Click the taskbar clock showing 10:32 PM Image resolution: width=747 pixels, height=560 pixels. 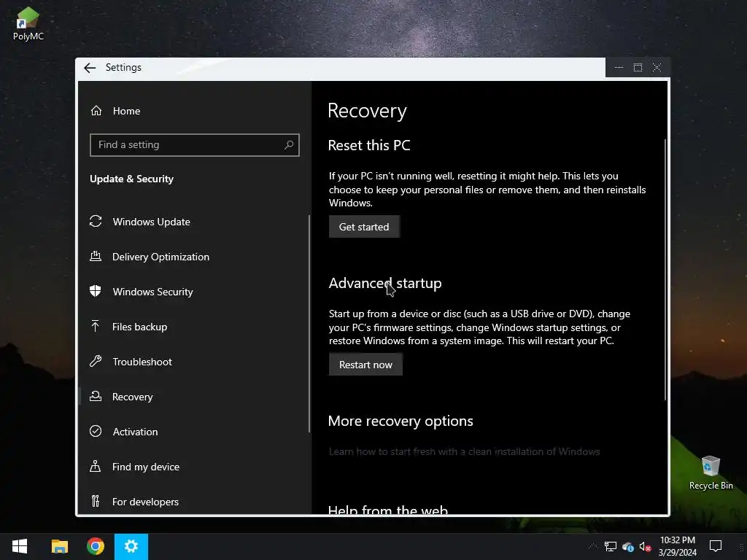point(678,546)
